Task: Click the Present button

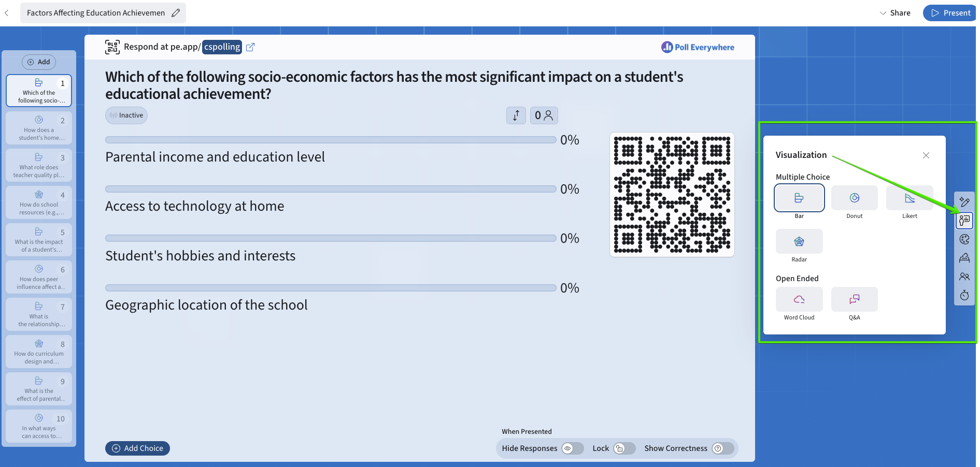Action: click(x=949, y=12)
